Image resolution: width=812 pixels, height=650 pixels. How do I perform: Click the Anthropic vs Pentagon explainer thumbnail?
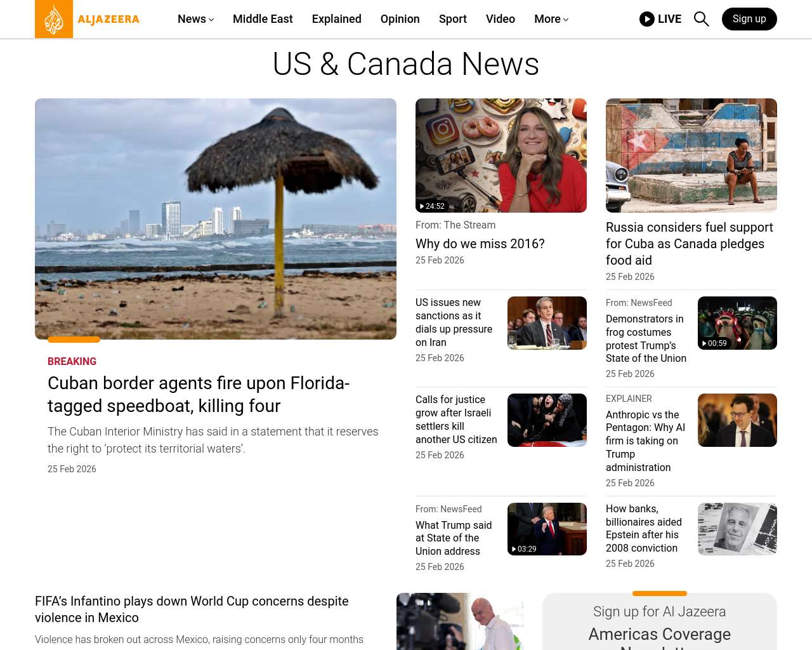pos(737,420)
